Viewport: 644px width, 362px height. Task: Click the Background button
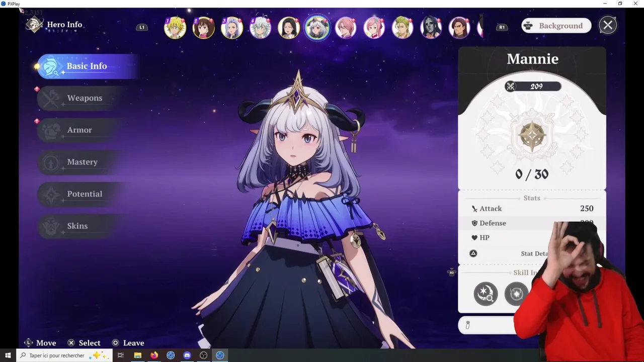pyautogui.click(x=556, y=26)
